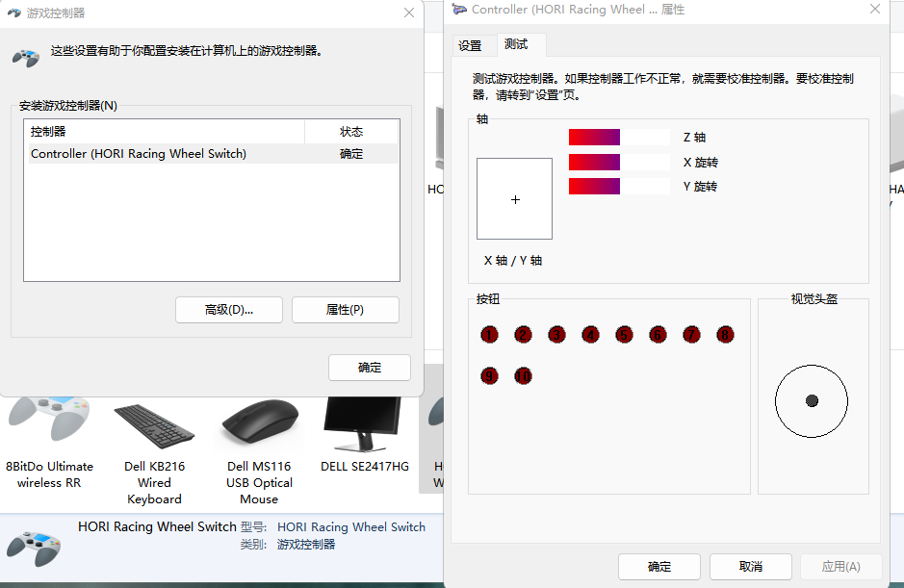Image resolution: width=904 pixels, height=588 pixels.
Task: Click button indicator 8 in test tab
Action: [725, 335]
